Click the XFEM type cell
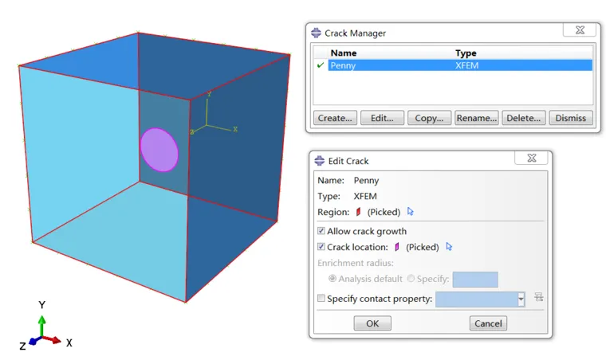 click(467, 65)
